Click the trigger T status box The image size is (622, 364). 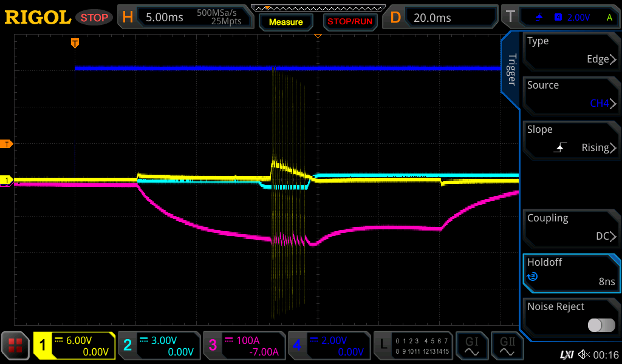tap(559, 17)
